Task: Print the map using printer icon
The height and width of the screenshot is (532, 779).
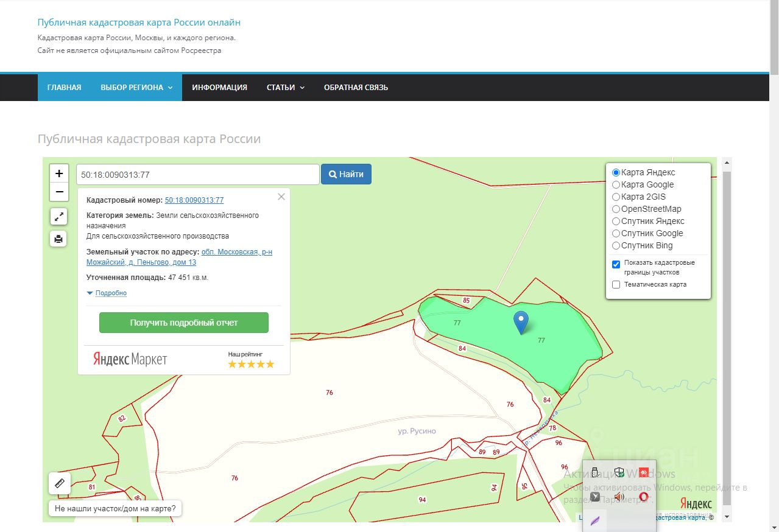Action: pos(59,239)
